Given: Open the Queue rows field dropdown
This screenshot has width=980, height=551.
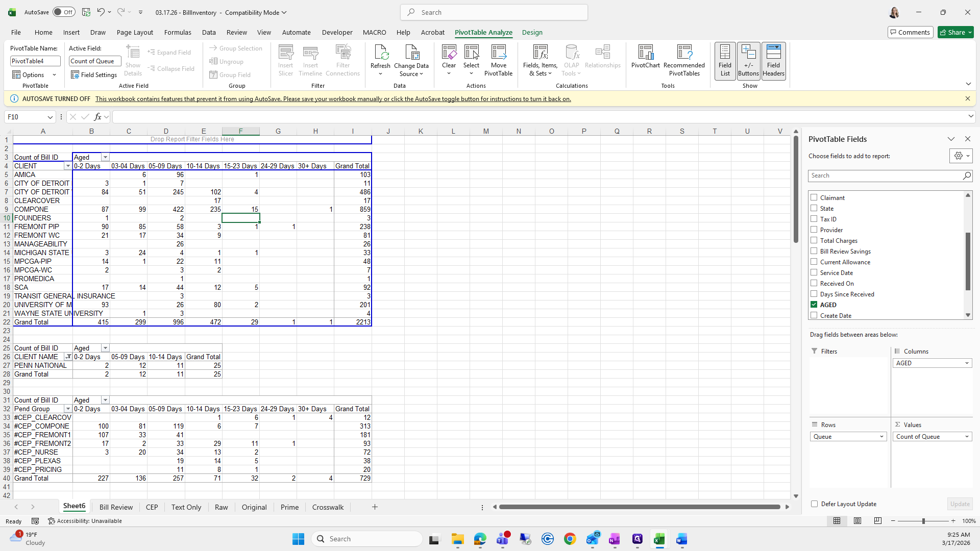Looking at the screenshot, I should (881, 437).
